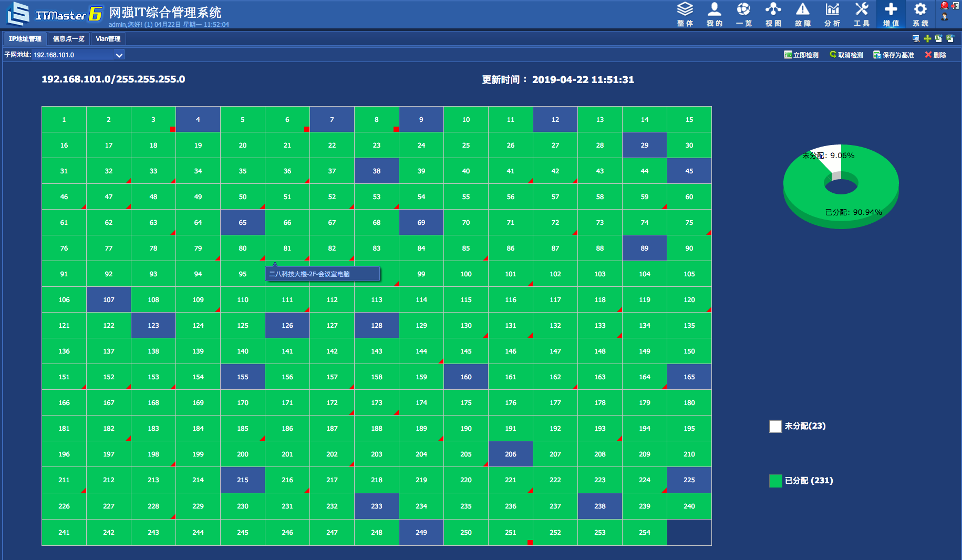Click the 保存为基准 save button
Image resolution: width=962 pixels, height=560 pixels.
point(894,55)
